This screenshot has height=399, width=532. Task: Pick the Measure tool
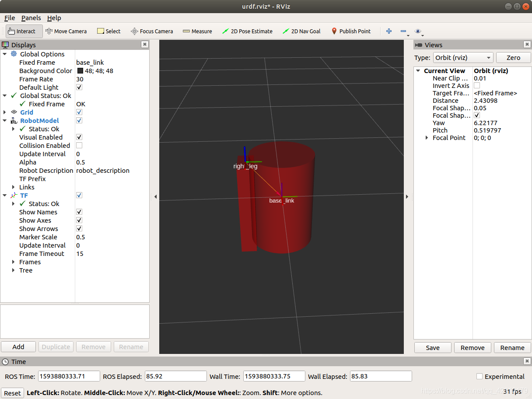tap(197, 31)
